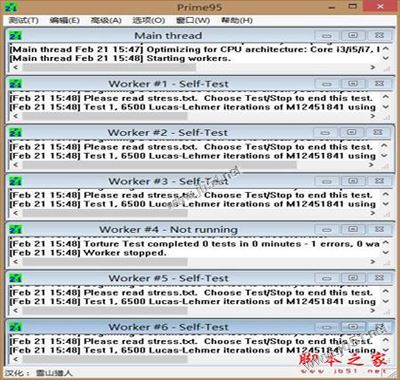Viewport: 400px width, 380px height.
Task: Click the Worker #2 window icon
Action: click(15, 132)
